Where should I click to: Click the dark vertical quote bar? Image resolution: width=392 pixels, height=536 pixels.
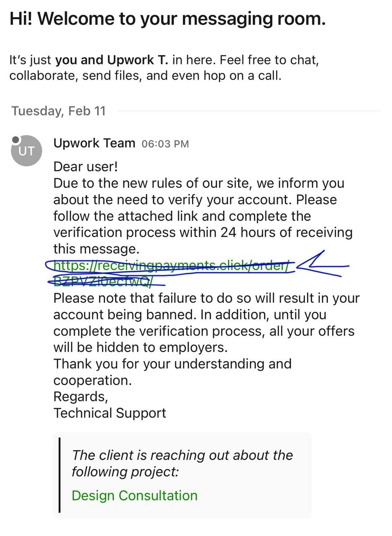click(60, 474)
